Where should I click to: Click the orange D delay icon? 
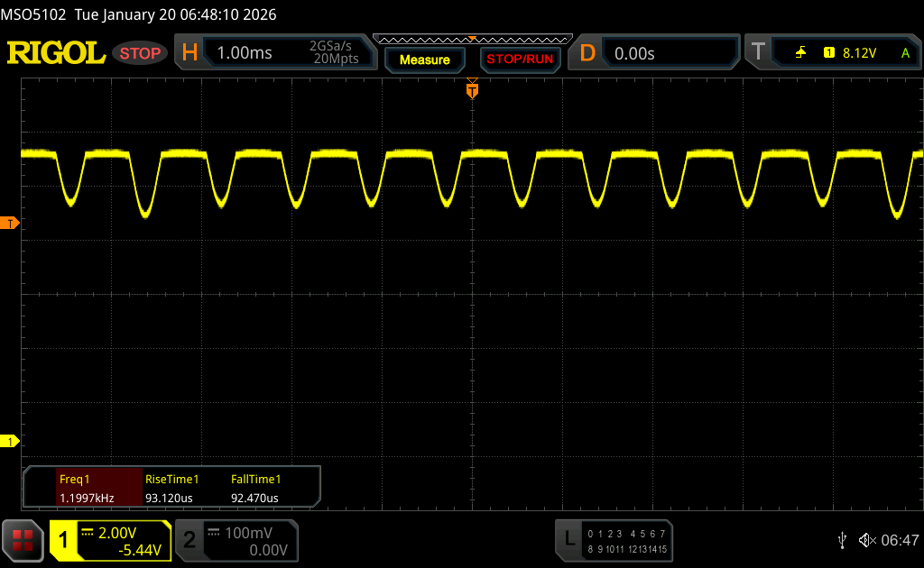587,53
